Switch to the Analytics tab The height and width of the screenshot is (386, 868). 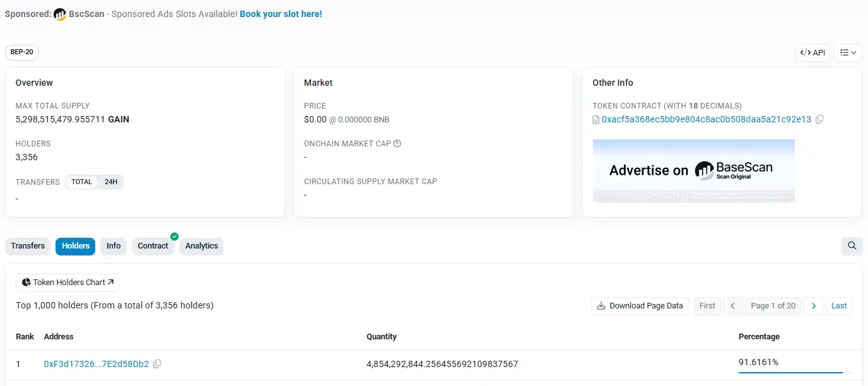point(201,246)
